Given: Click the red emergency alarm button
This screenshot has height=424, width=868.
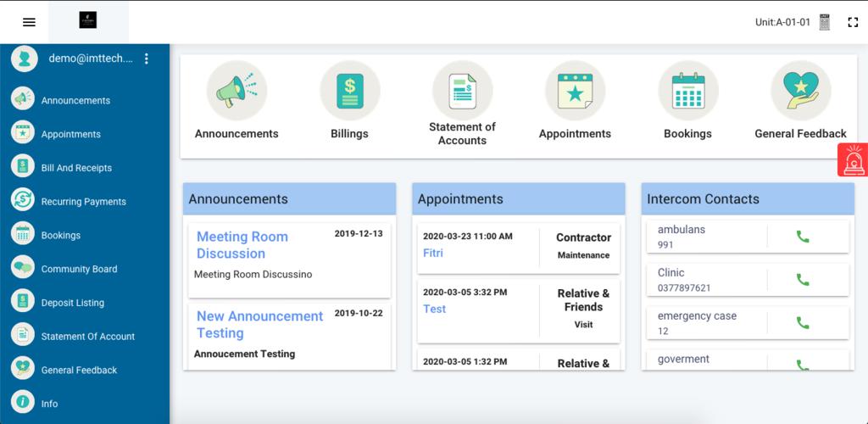Looking at the screenshot, I should pos(853,160).
